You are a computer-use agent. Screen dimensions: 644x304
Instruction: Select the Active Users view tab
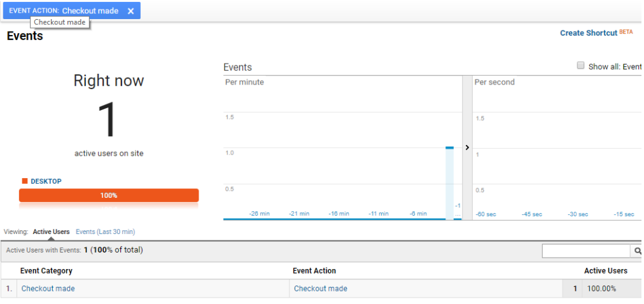click(x=52, y=231)
